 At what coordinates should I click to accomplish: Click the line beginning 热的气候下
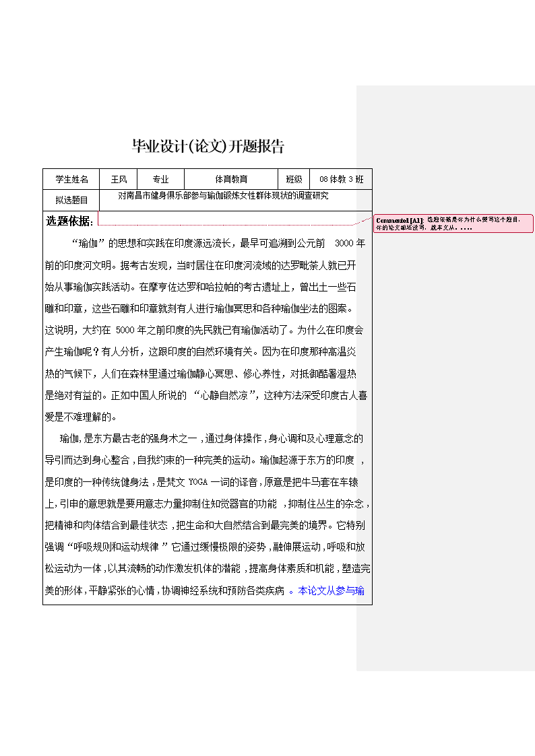200,374
